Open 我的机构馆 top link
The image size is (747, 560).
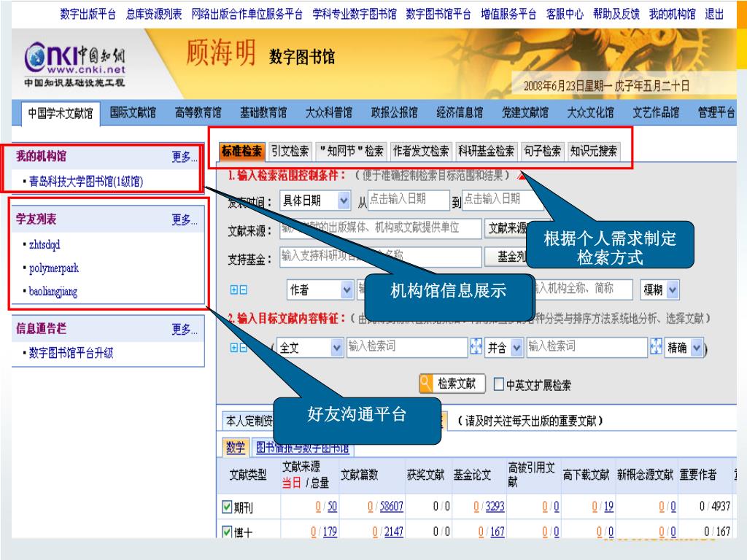pyautogui.click(x=672, y=15)
